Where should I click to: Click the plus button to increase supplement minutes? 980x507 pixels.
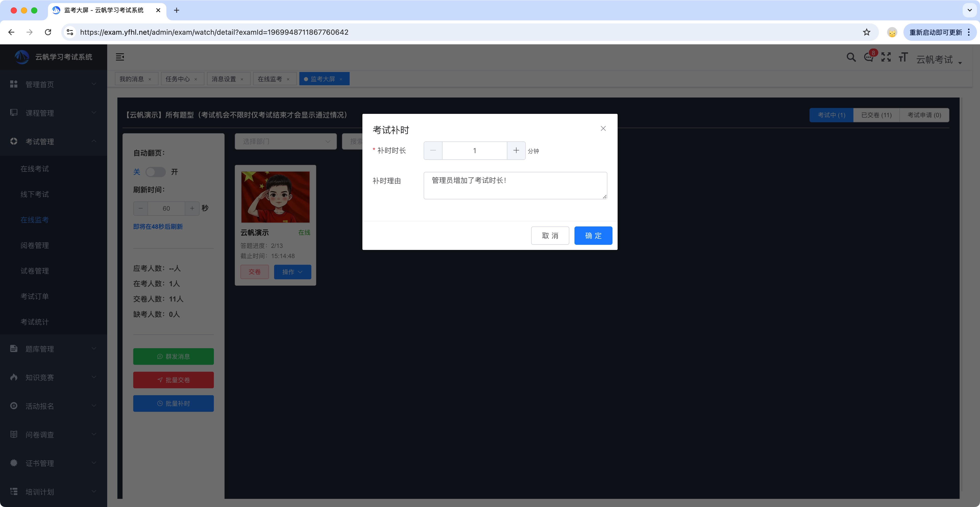[x=516, y=150]
